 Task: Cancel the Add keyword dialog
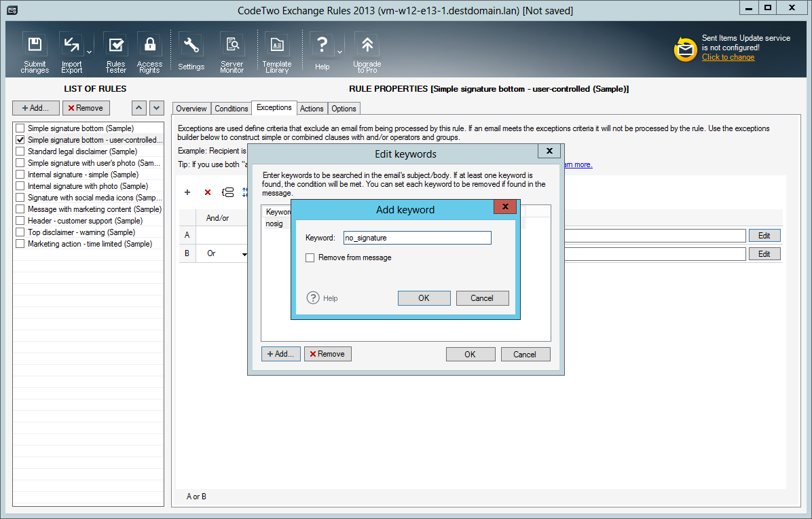click(481, 298)
